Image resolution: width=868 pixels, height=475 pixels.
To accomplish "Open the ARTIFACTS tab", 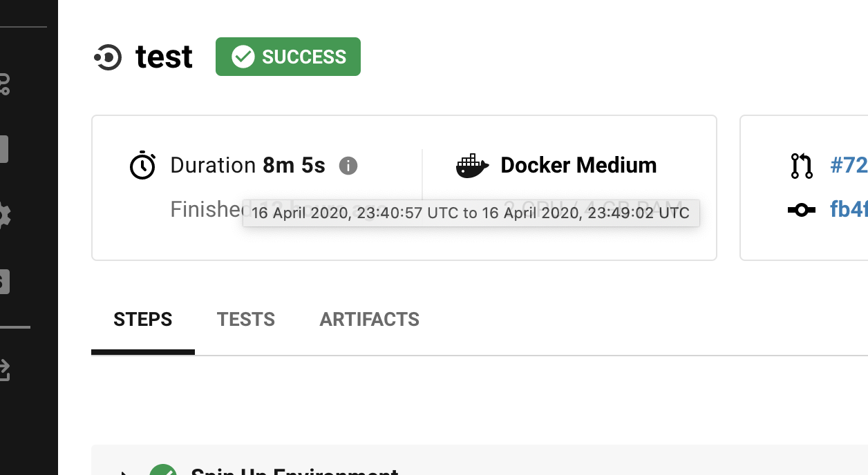I will 369,320.
